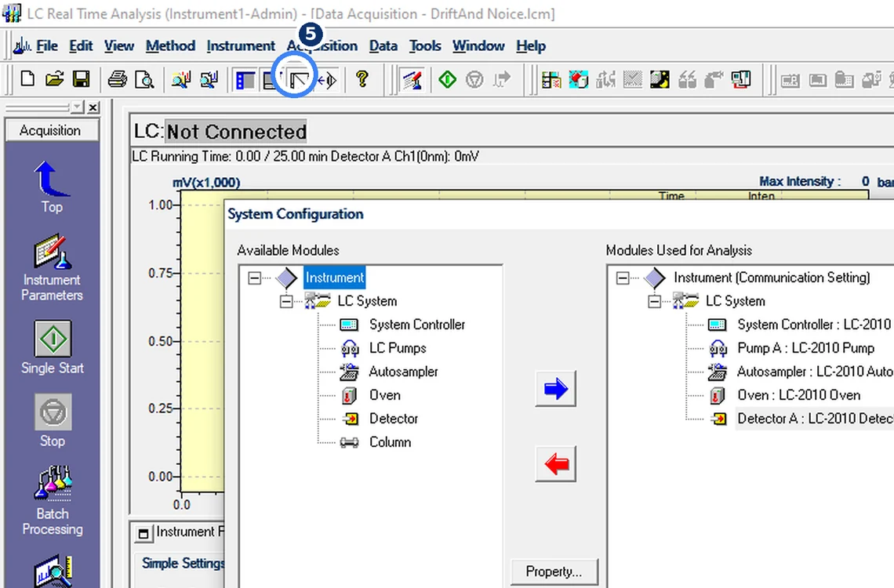
Task: Click the blue right arrow add button
Action: click(555, 389)
